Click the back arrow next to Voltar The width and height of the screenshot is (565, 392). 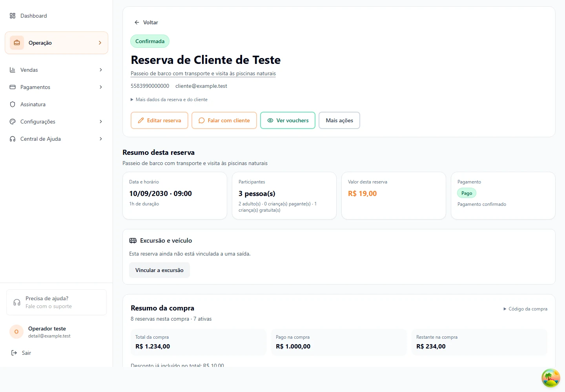[137, 22]
